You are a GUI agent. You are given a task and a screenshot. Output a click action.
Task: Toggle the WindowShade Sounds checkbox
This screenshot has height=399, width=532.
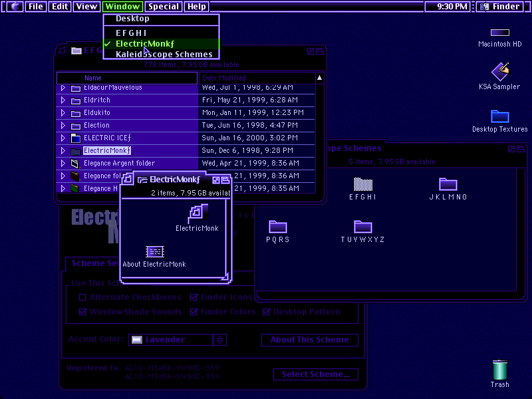click(x=82, y=312)
